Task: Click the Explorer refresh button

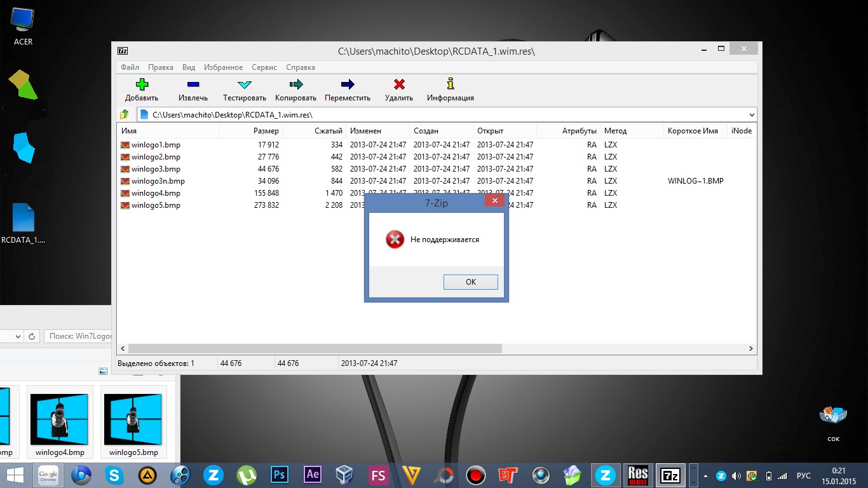Action: pos(32,336)
